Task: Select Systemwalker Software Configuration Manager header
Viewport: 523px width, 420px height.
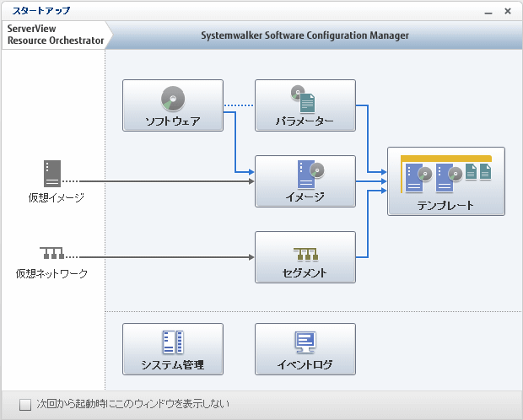Action: click(305, 35)
